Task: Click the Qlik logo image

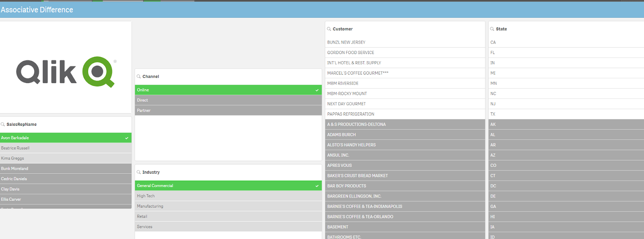Action: (x=66, y=72)
